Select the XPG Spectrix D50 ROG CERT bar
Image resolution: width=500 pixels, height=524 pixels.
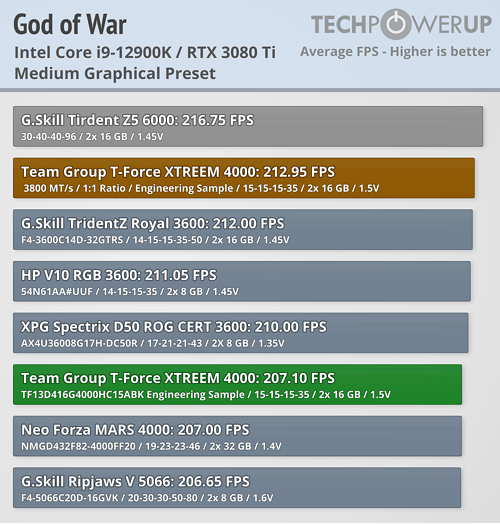tap(241, 333)
